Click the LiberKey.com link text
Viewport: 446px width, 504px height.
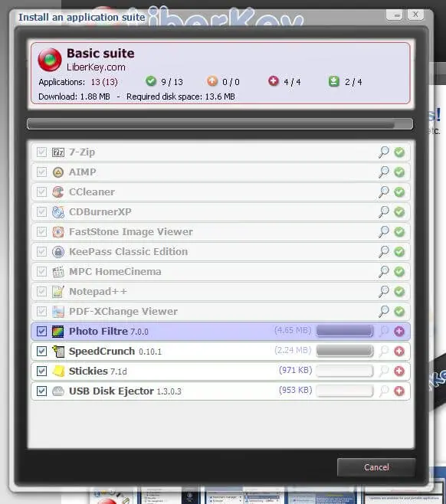[96, 67]
